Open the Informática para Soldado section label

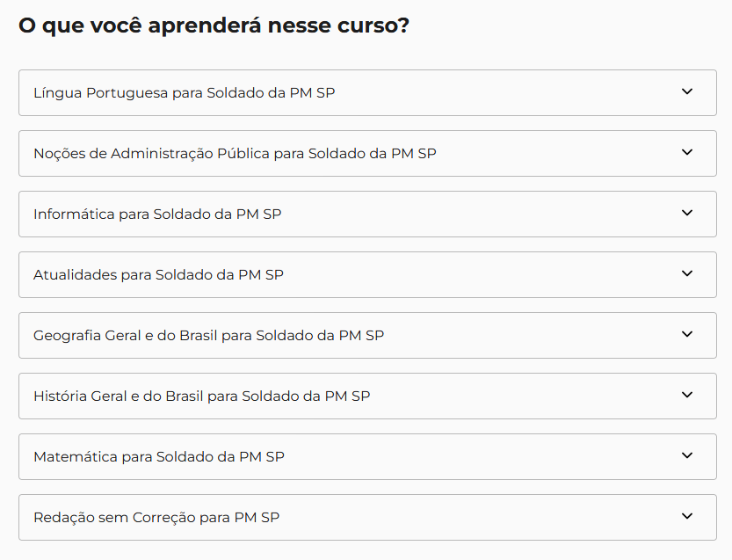pos(157,214)
